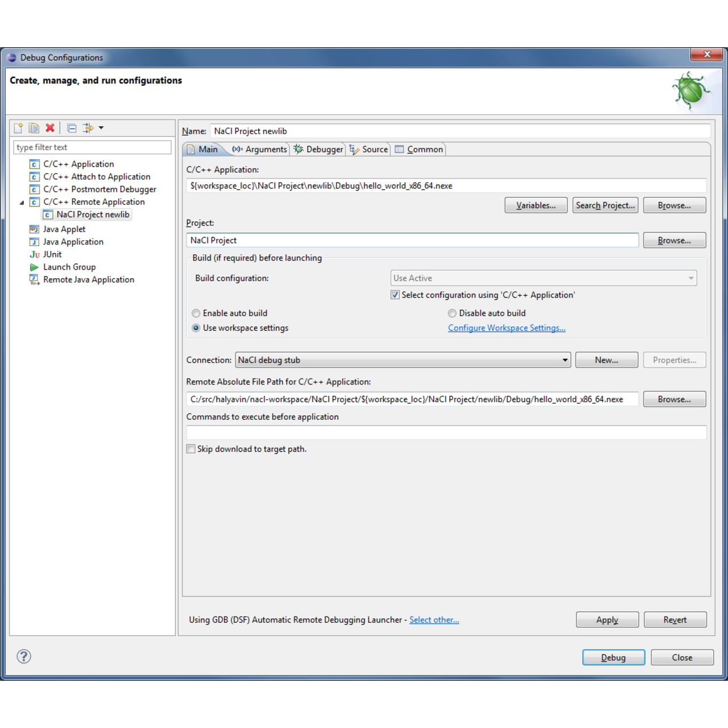
Task: Duplicate the selected launch configuration
Action: point(34,128)
